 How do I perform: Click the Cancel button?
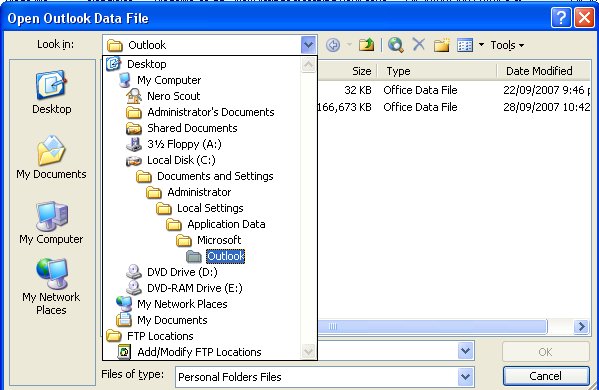click(546, 376)
